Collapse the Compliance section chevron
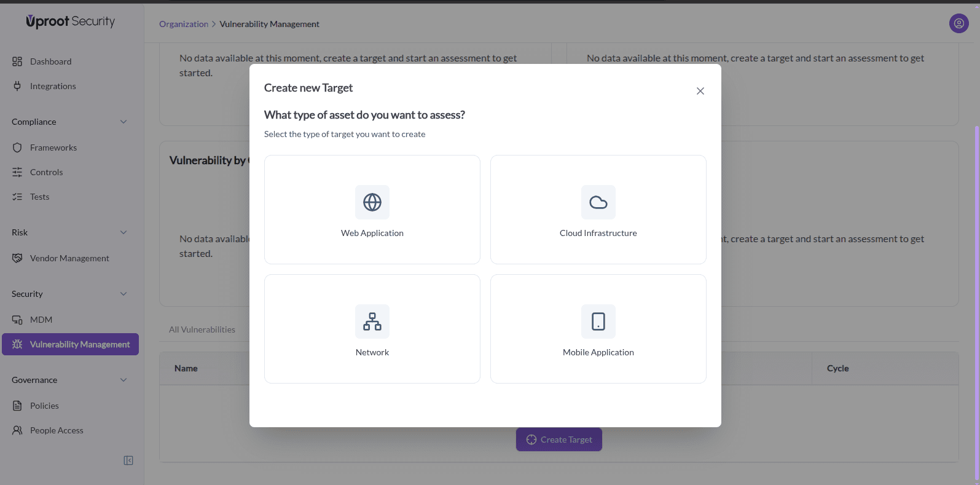Image resolution: width=980 pixels, height=485 pixels. pyautogui.click(x=123, y=122)
